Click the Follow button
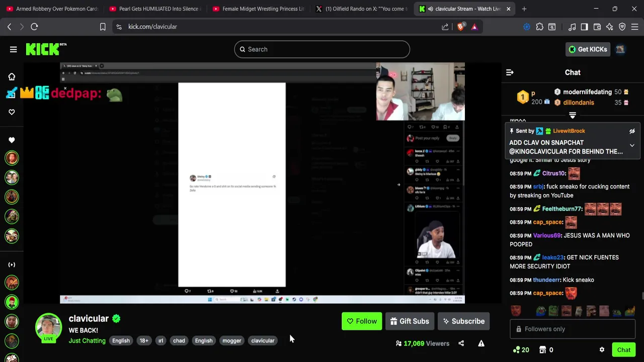 [362, 321]
